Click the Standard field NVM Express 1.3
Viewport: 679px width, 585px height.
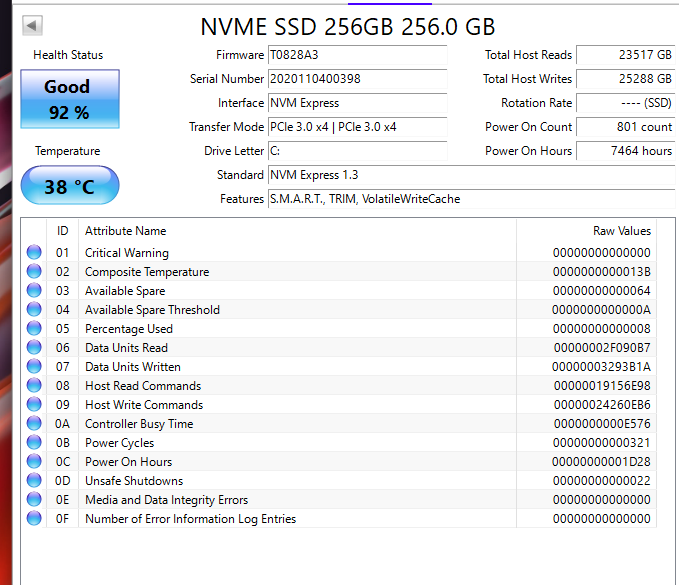point(472,175)
